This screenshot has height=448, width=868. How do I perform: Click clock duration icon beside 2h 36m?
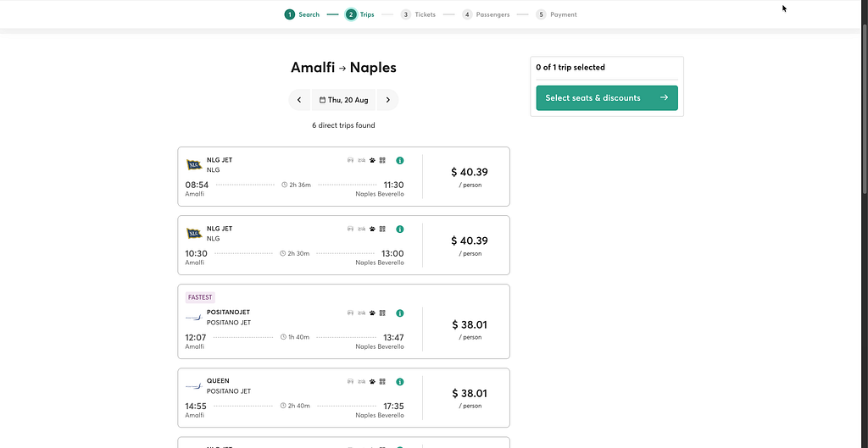click(x=285, y=185)
